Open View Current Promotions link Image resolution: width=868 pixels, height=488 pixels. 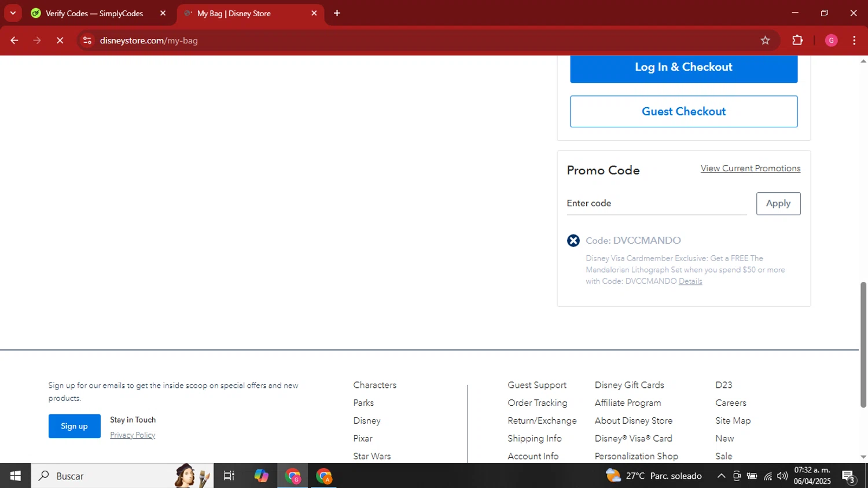(751, 168)
